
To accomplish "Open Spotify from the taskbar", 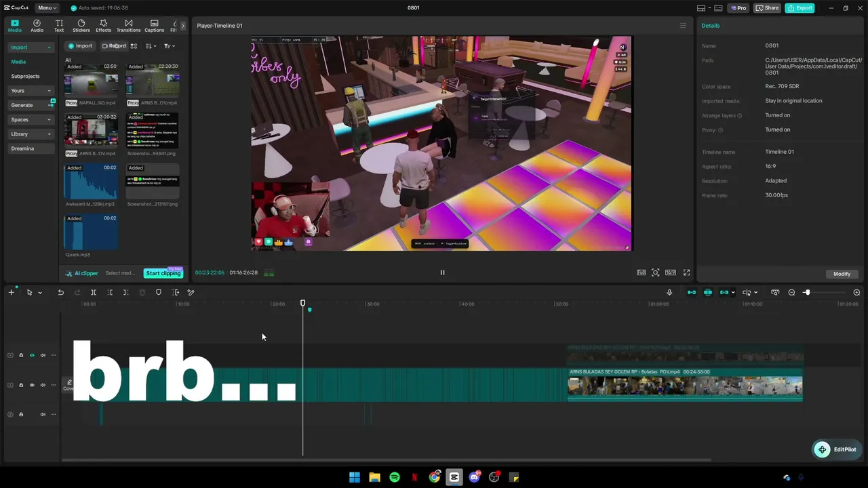I will [394, 477].
